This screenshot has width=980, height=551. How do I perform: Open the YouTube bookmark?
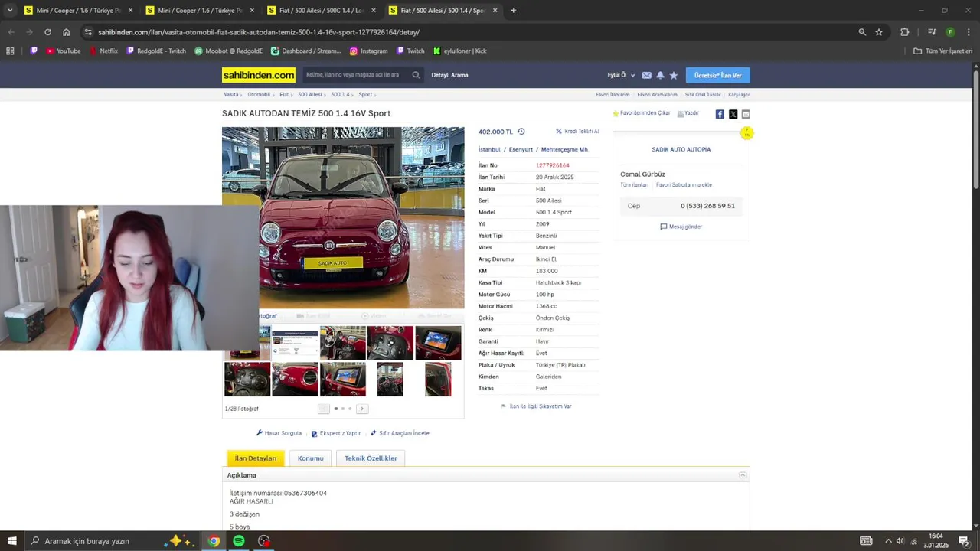pyautogui.click(x=63, y=51)
